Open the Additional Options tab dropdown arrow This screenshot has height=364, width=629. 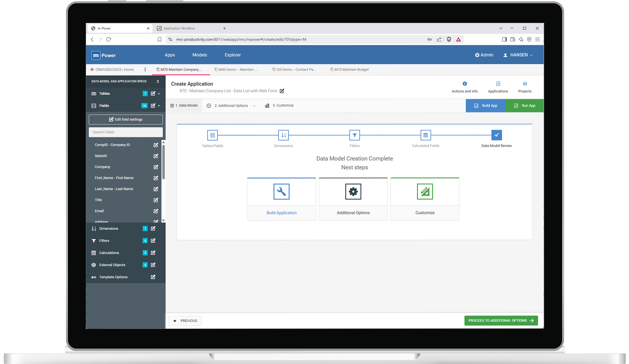tap(254, 106)
